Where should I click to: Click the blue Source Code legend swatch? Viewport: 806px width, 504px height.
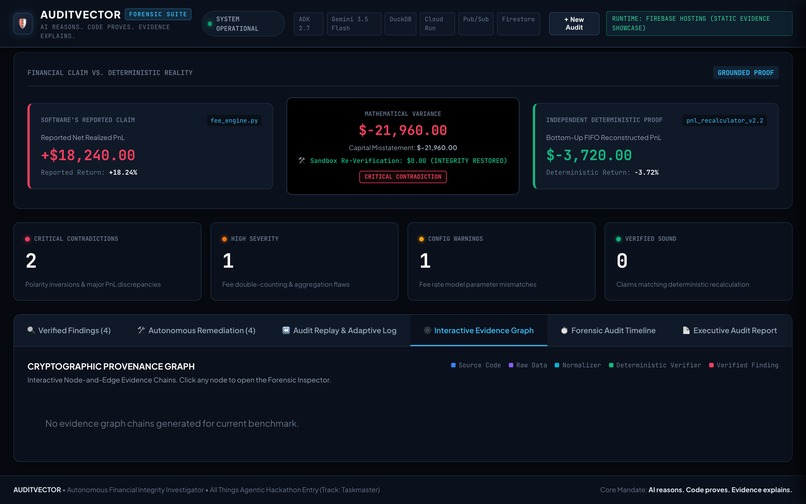click(453, 365)
